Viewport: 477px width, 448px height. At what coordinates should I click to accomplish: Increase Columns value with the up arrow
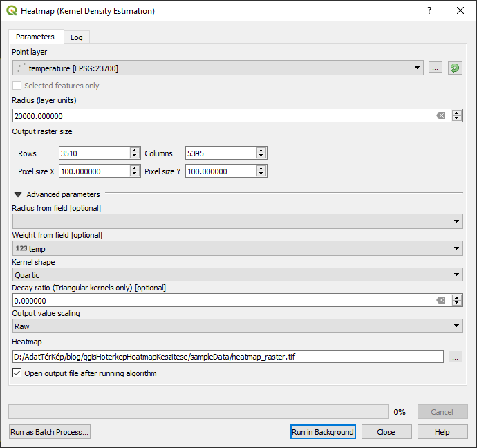261,150
